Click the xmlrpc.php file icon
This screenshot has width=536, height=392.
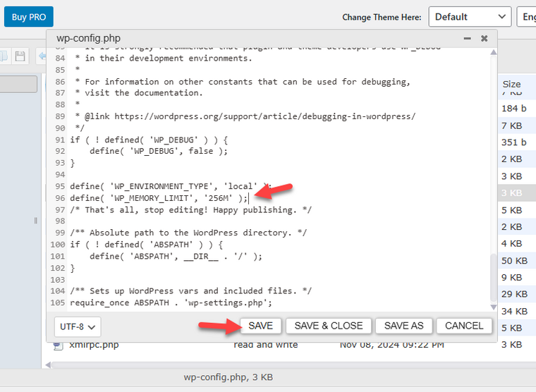point(58,345)
